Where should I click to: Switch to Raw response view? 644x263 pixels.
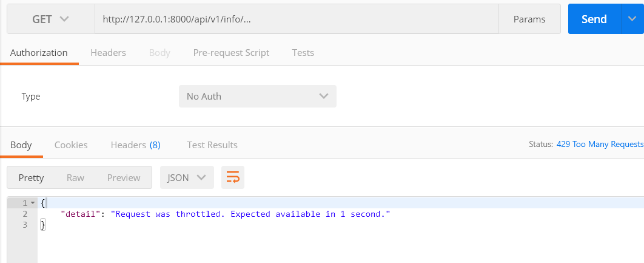point(75,177)
